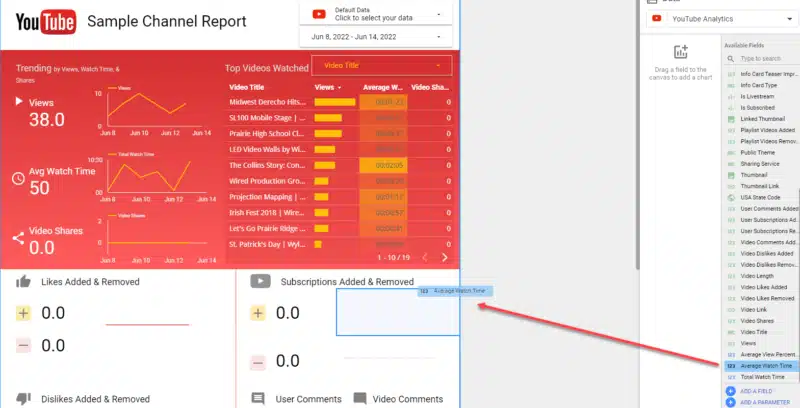Click the Video Comments bubble icon
Viewport: 800px width, 408px height.
(360, 398)
